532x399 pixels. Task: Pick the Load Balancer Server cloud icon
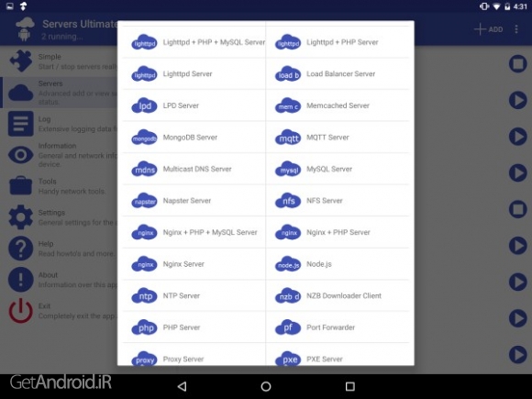click(288, 74)
